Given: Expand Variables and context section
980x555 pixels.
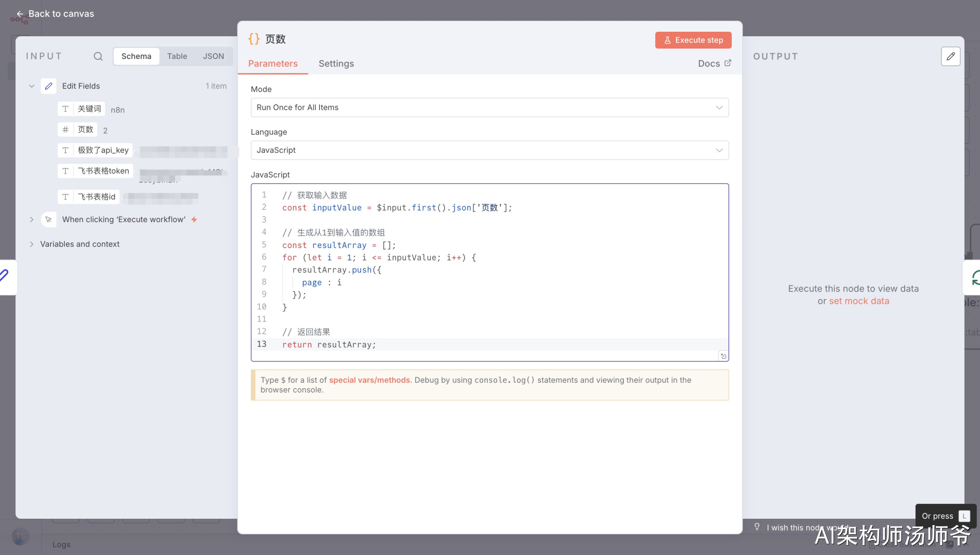Looking at the screenshot, I should pyautogui.click(x=32, y=244).
